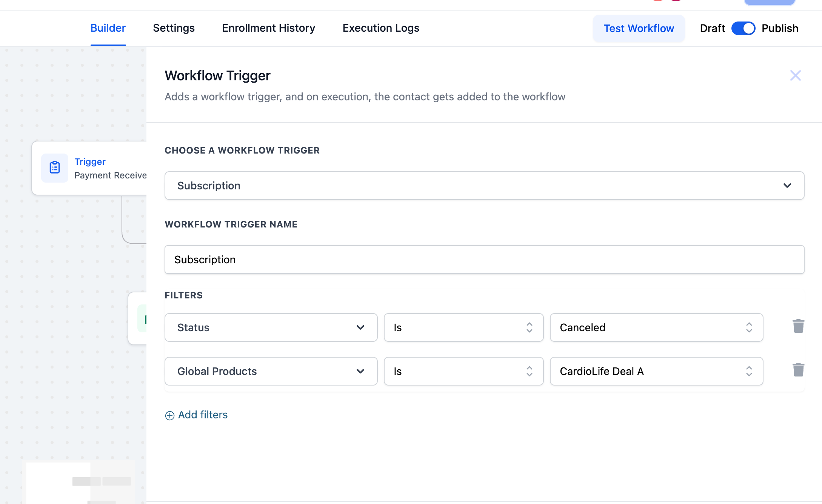
Task: Click the plus icon beside Add filters
Action: [170, 415]
